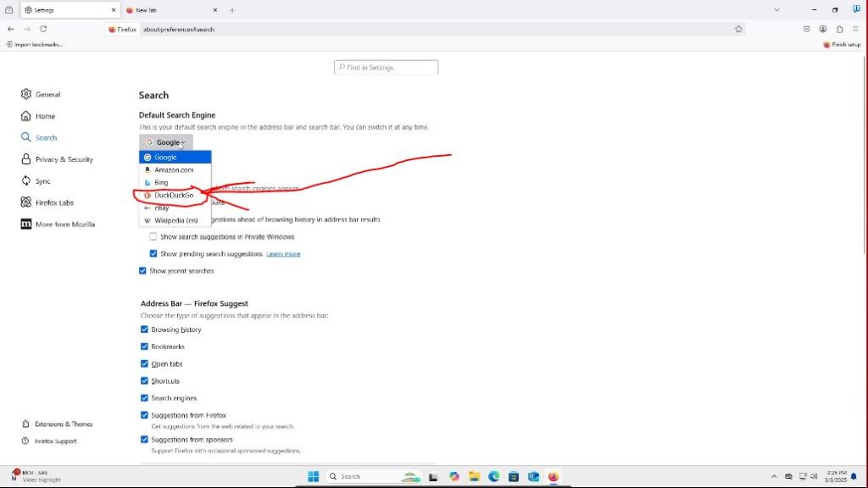Click Finish setup in the bookmarks toolbar
Image resolution: width=868 pixels, height=488 pixels.
[x=842, y=44]
